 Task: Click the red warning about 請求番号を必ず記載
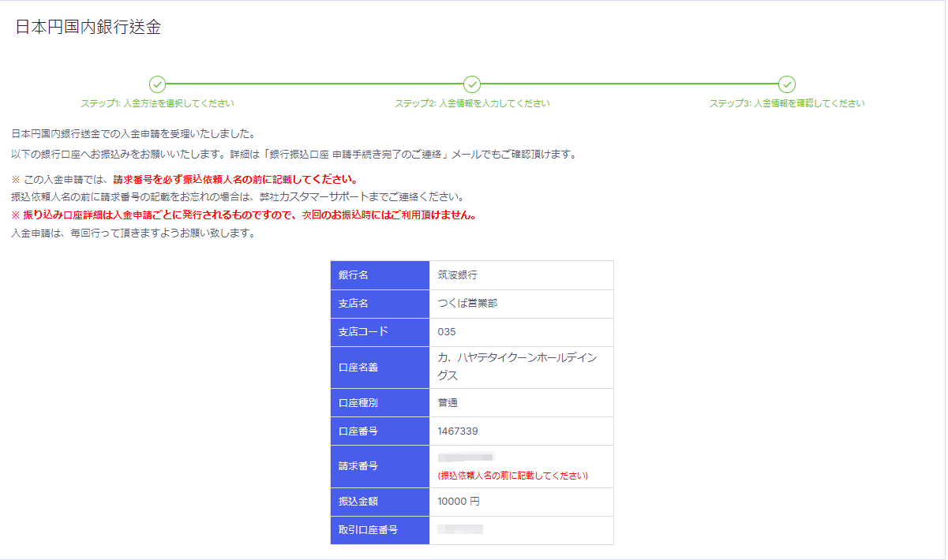click(235, 179)
